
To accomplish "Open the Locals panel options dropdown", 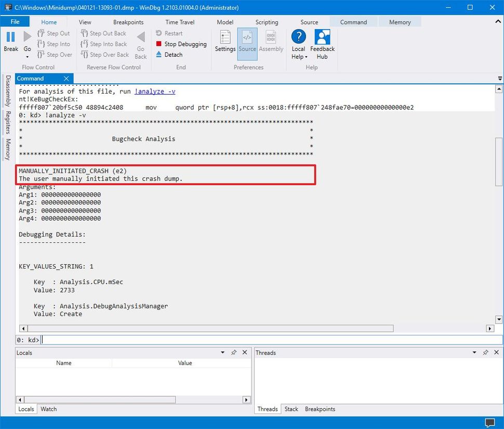I will coord(223,353).
